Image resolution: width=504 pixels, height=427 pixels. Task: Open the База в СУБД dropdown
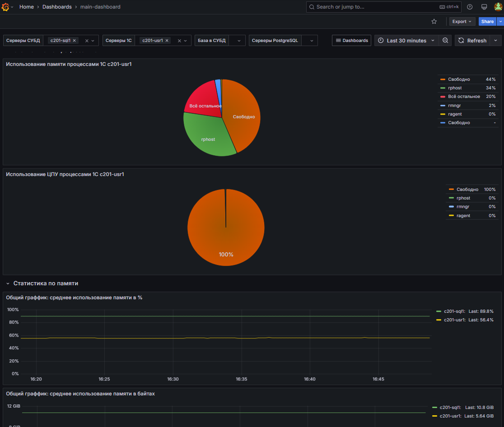(x=238, y=41)
